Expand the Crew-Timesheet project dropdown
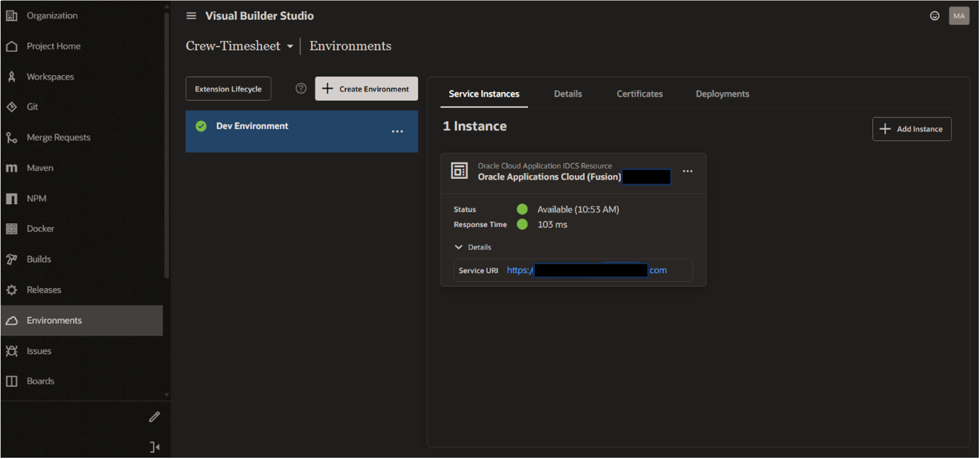Viewport: 980px width, 459px height. pos(290,46)
